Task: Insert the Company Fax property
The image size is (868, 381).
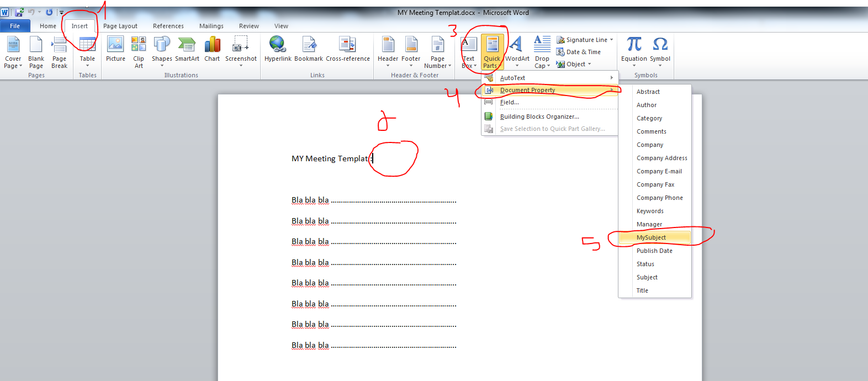Action: [x=655, y=184]
